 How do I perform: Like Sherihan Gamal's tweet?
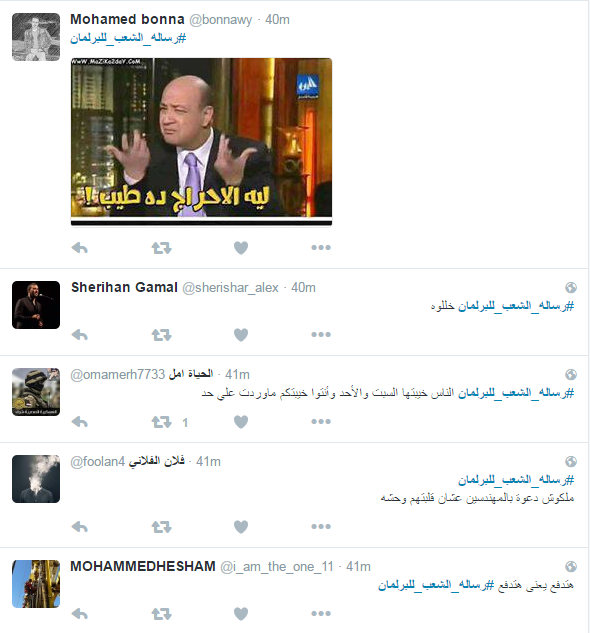point(241,335)
